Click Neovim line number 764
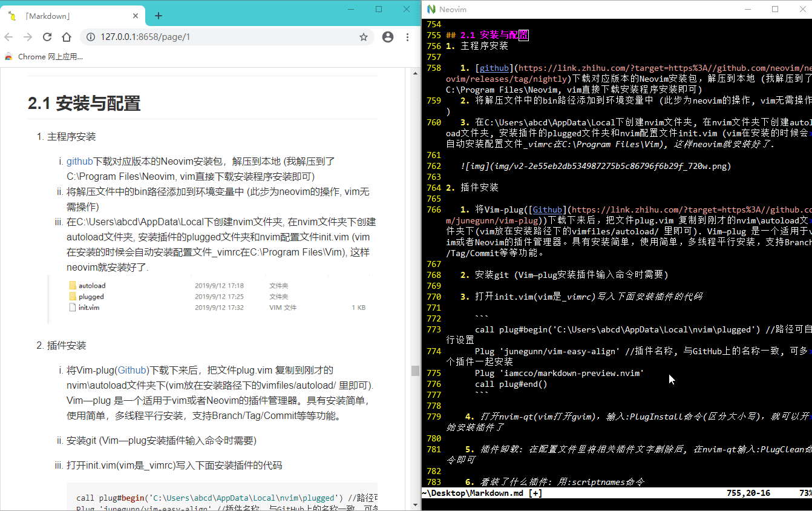 [x=434, y=188]
